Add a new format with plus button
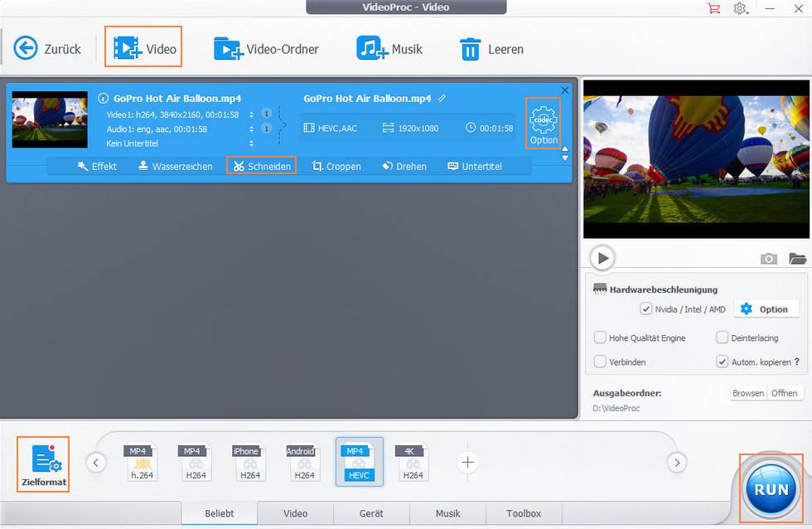812x529 pixels. (x=467, y=462)
